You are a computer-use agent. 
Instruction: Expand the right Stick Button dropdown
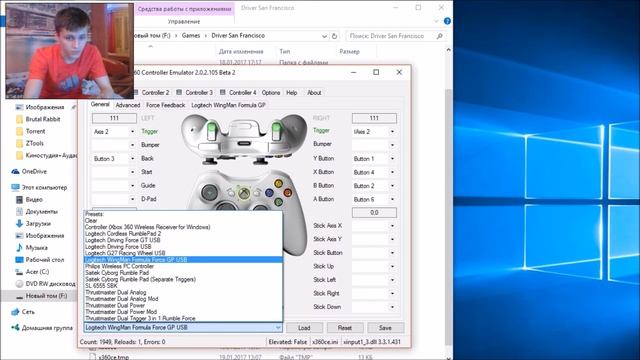pos(392,253)
